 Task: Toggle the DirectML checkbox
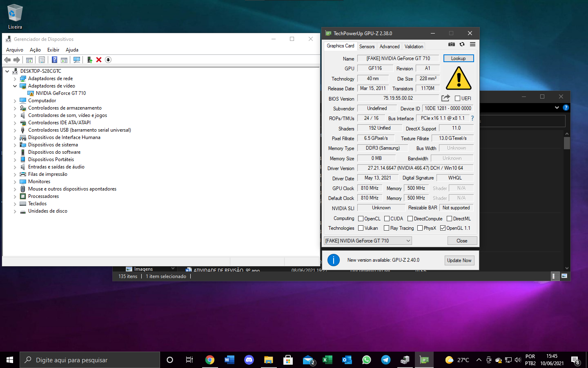pyautogui.click(x=449, y=219)
